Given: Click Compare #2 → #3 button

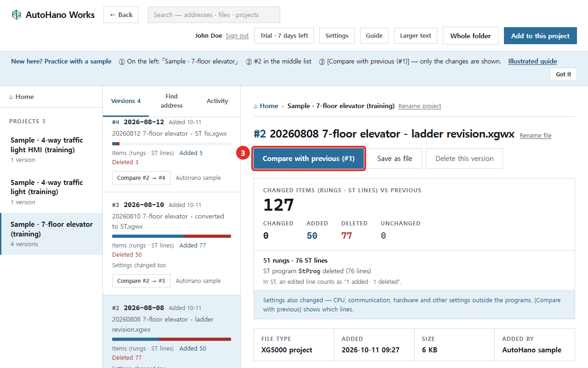Looking at the screenshot, I should point(141,281).
